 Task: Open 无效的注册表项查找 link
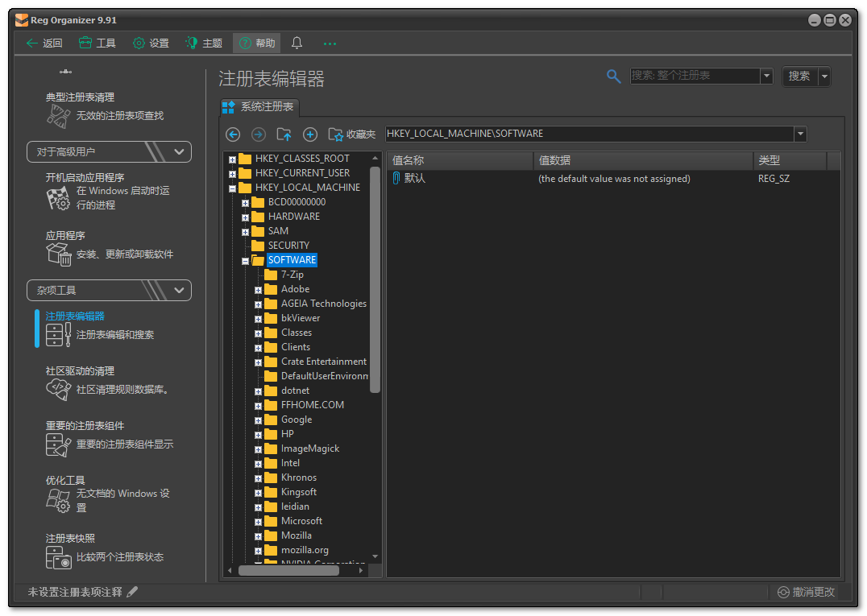(120, 116)
